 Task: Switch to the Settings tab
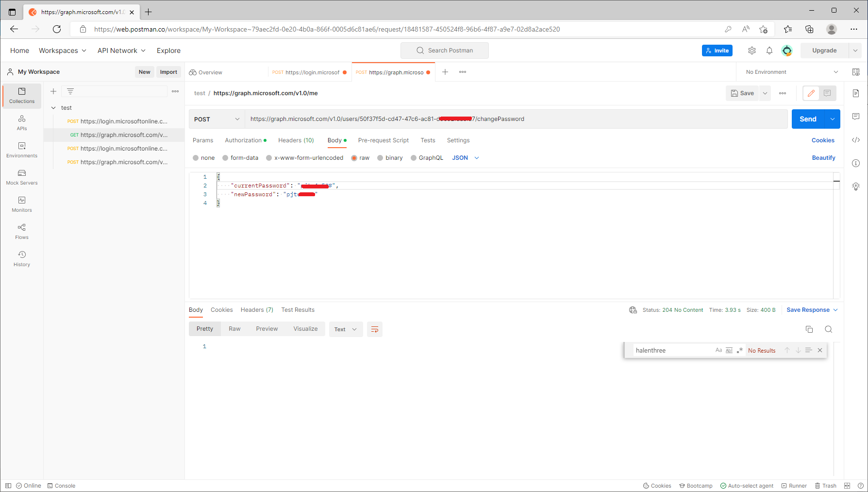point(458,140)
